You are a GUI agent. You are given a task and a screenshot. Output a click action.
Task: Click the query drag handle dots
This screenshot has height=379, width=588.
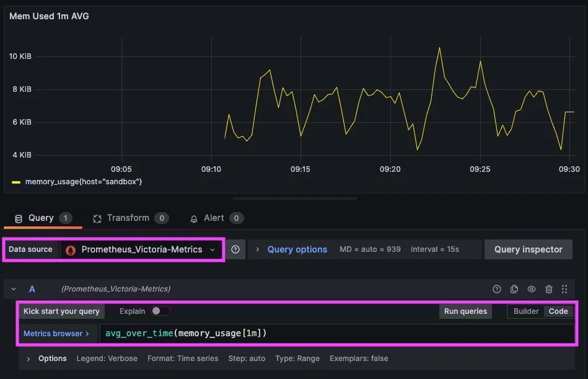pyautogui.click(x=564, y=288)
